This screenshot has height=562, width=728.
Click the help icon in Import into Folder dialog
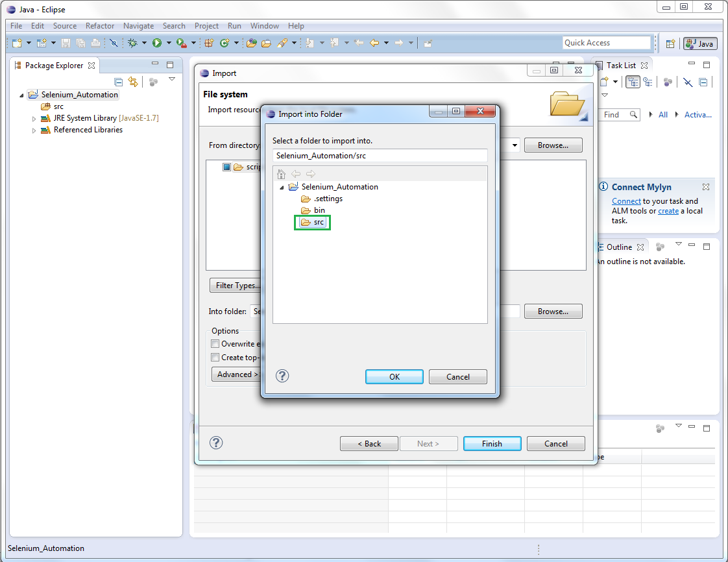[x=282, y=376]
